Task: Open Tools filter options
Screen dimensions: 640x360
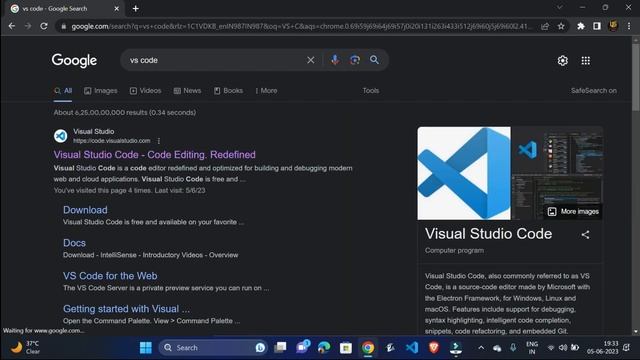Action: [371, 91]
